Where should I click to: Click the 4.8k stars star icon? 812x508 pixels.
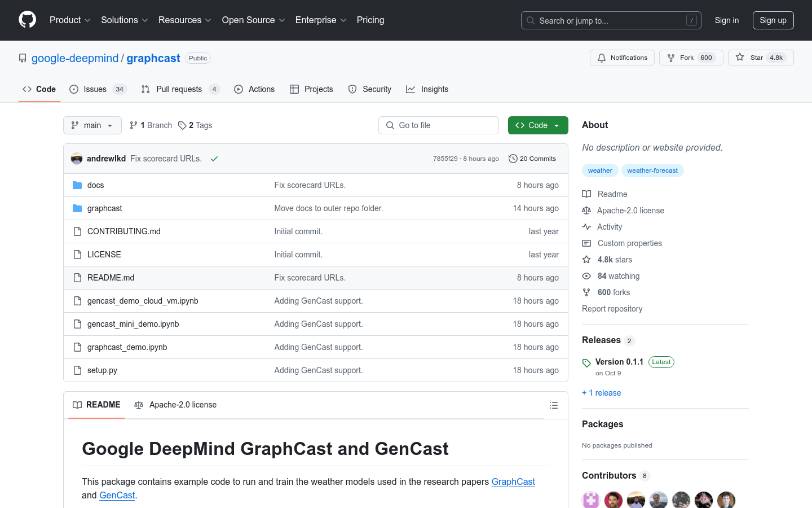pyautogui.click(x=586, y=260)
